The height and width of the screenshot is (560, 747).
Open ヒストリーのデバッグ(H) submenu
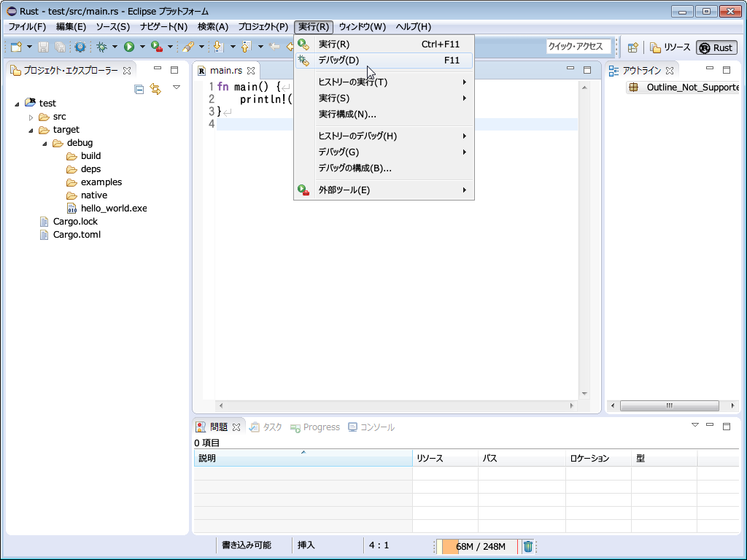point(384,136)
